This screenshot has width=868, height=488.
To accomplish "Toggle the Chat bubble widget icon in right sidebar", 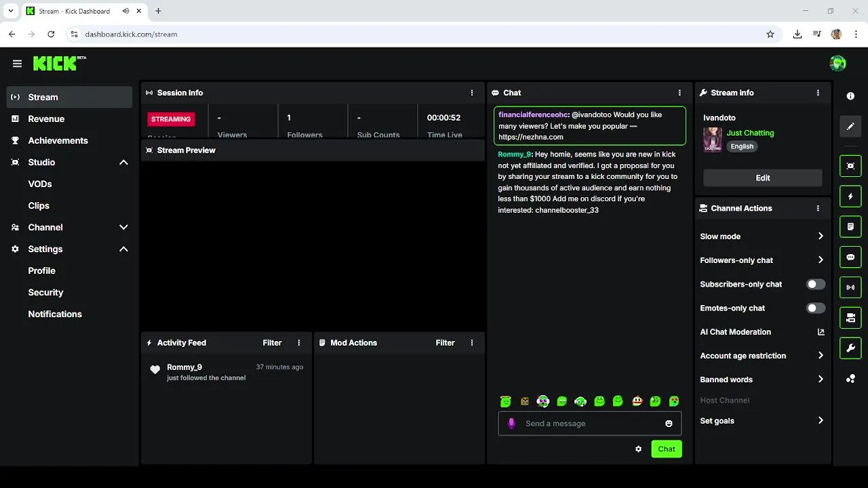I will [x=850, y=257].
